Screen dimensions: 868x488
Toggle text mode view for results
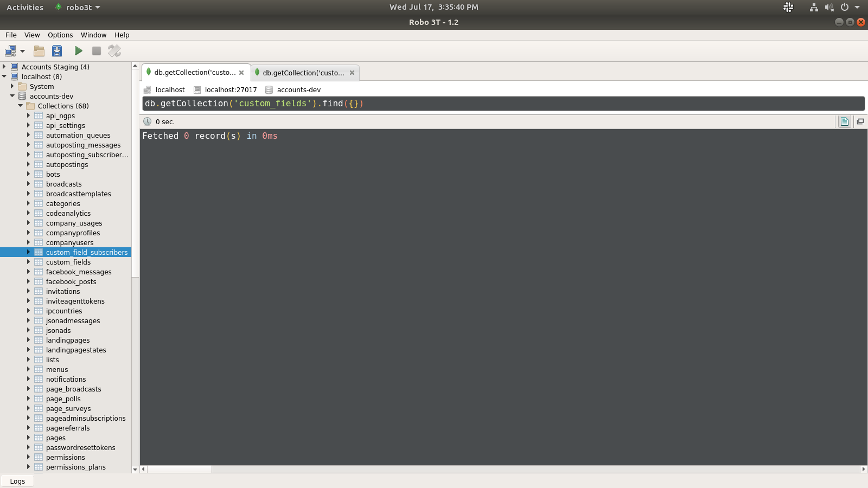pyautogui.click(x=844, y=121)
